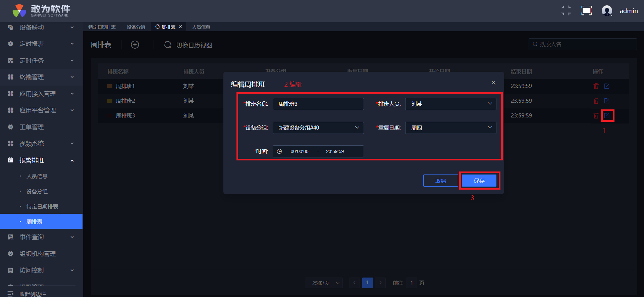Screen dimensions: 644x297
Task: Expand the 事件查询 menu
Action: pyautogui.click(x=72, y=237)
